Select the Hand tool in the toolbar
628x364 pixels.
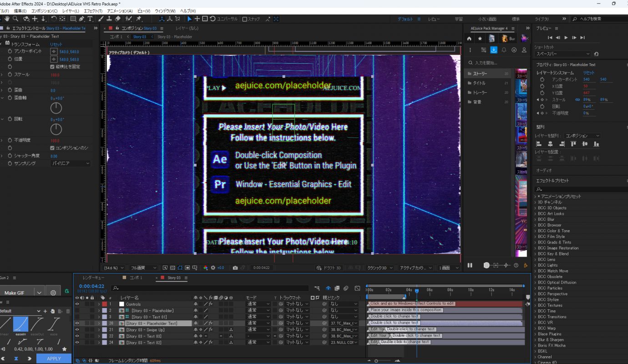7,19
